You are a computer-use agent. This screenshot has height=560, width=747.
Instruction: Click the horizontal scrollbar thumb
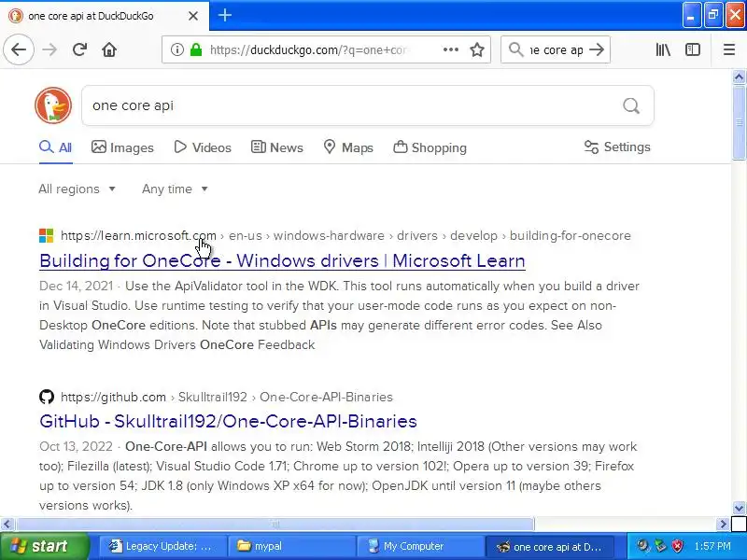click(275, 525)
